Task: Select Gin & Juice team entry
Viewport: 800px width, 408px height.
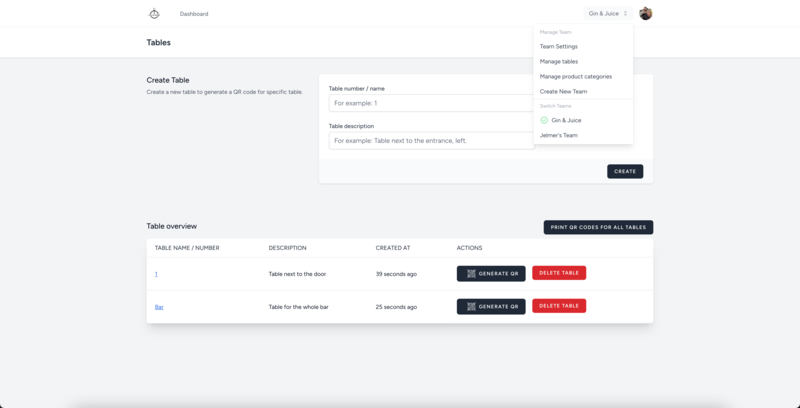Action: (x=566, y=120)
